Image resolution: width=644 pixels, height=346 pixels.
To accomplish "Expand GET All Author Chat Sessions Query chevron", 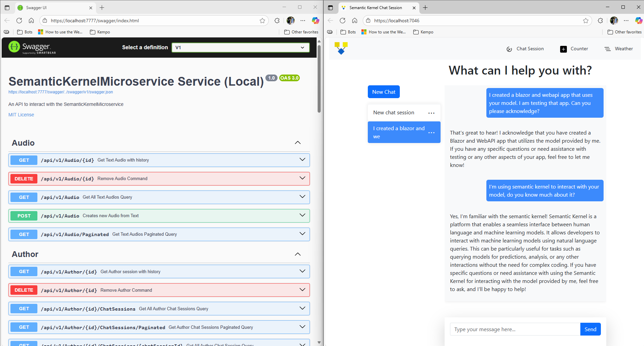I will coord(302,308).
